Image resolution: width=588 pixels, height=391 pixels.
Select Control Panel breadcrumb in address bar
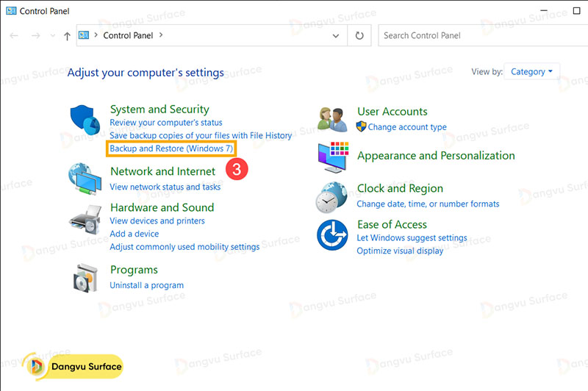[128, 35]
